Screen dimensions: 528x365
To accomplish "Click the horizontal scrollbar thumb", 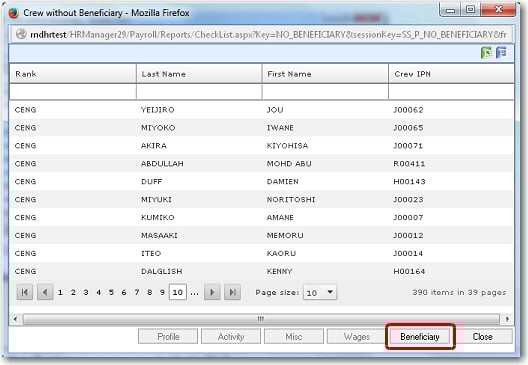I will pos(261,319).
